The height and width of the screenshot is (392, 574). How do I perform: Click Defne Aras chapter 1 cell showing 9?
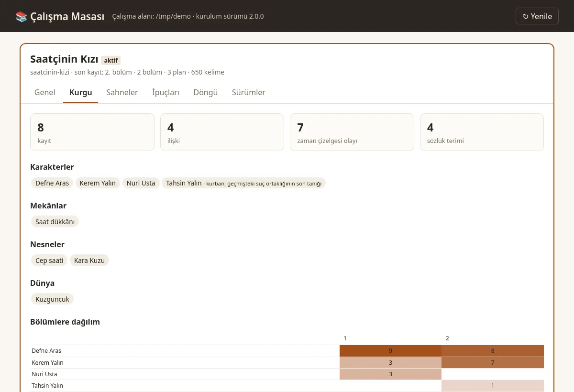coord(390,351)
